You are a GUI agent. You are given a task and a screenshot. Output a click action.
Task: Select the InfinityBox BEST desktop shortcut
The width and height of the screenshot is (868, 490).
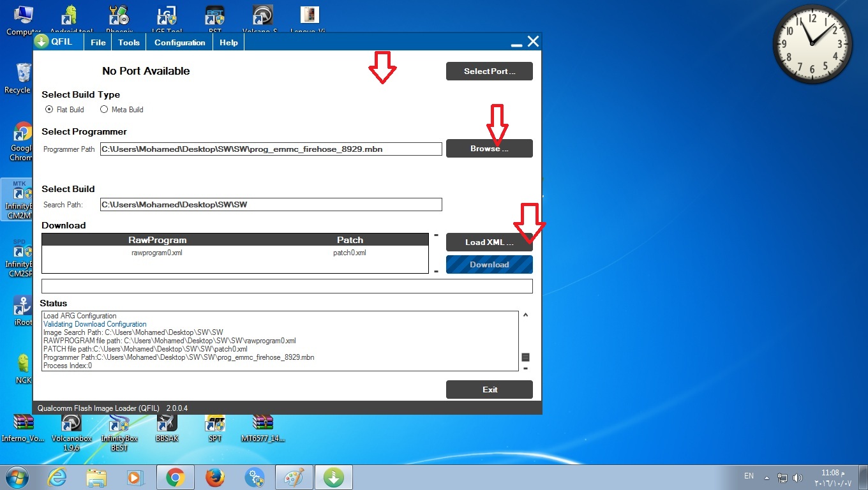[119, 432]
